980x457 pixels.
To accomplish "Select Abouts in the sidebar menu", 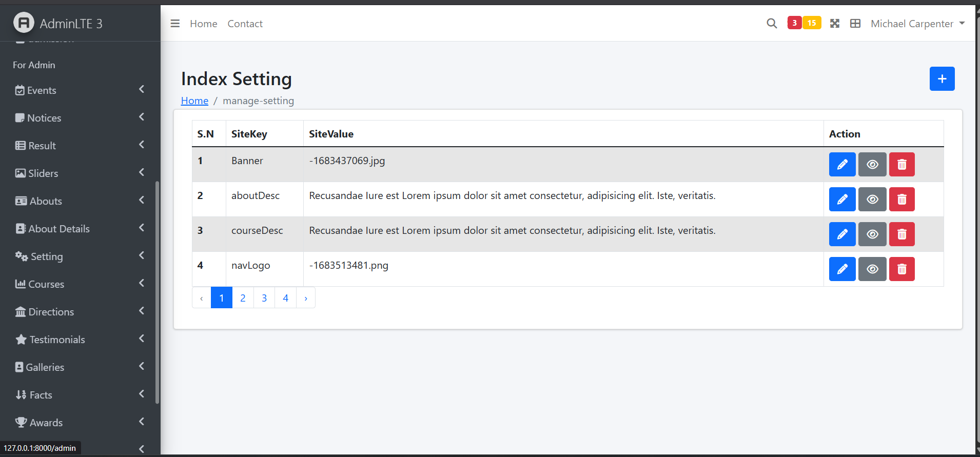I will click(x=46, y=201).
